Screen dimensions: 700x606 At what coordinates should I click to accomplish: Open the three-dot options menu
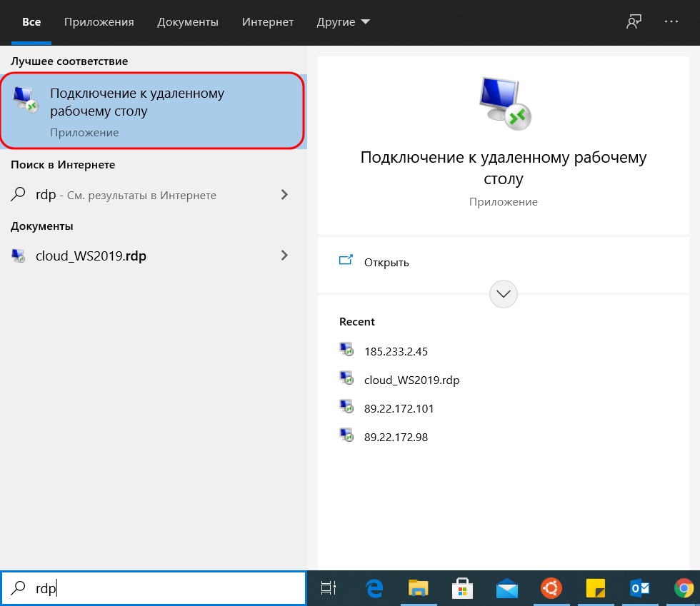pyautogui.click(x=671, y=22)
